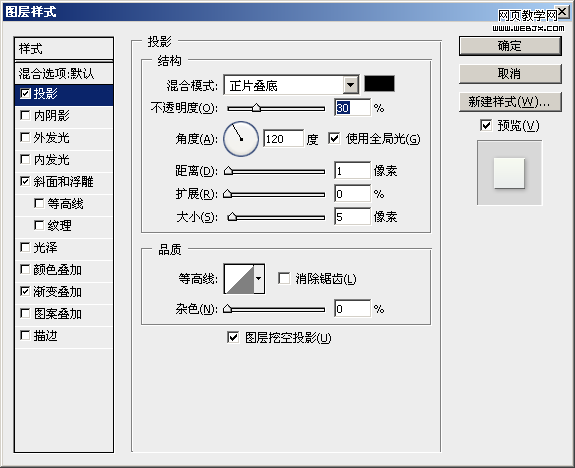The width and height of the screenshot is (575, 468).
Task: Toggle 图层挖空投影(U) checkbox
Action: 233,337
